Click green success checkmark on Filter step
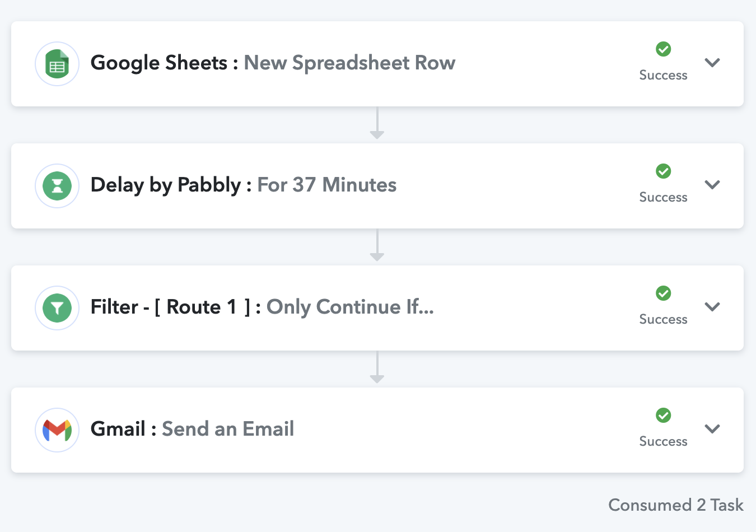The height and width of the screenshot is (532, 756). click(664, 293)
